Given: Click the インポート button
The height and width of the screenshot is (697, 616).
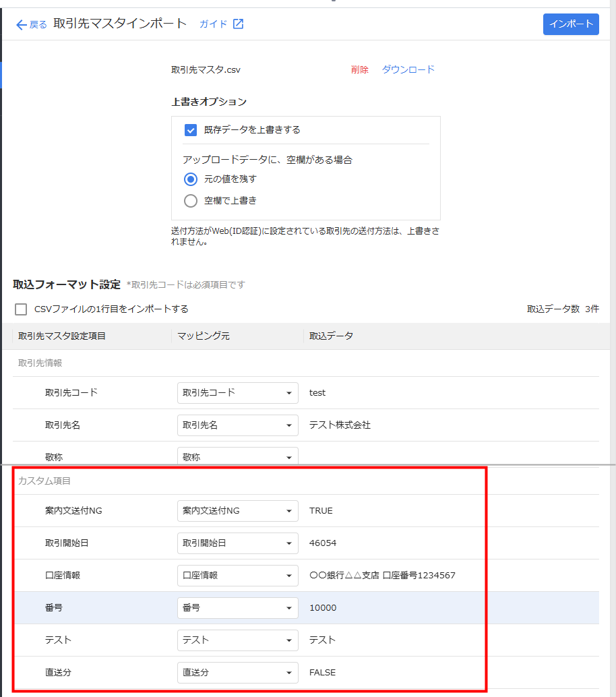Looking at the screenshot, I should click(570, 24).
